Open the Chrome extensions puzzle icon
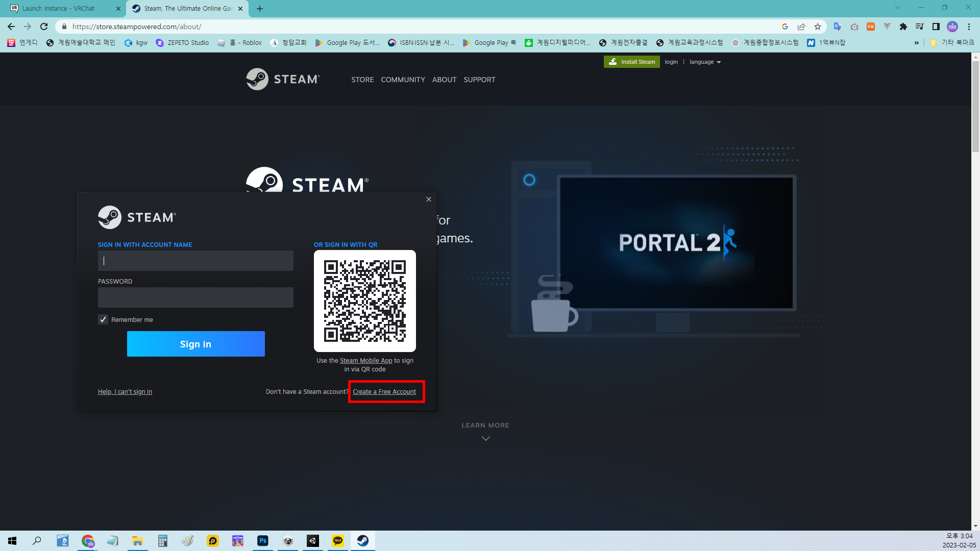This screenshot has width=980, height=551. [903, 27]
